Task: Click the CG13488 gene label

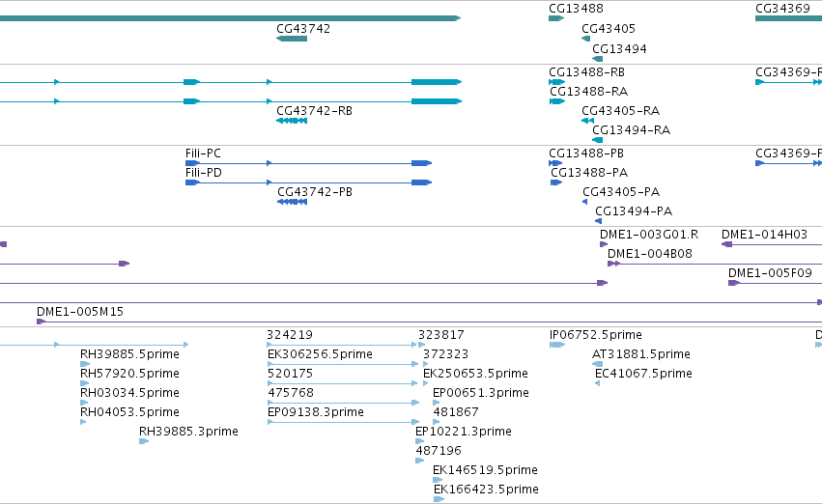Action: (576, 9)
